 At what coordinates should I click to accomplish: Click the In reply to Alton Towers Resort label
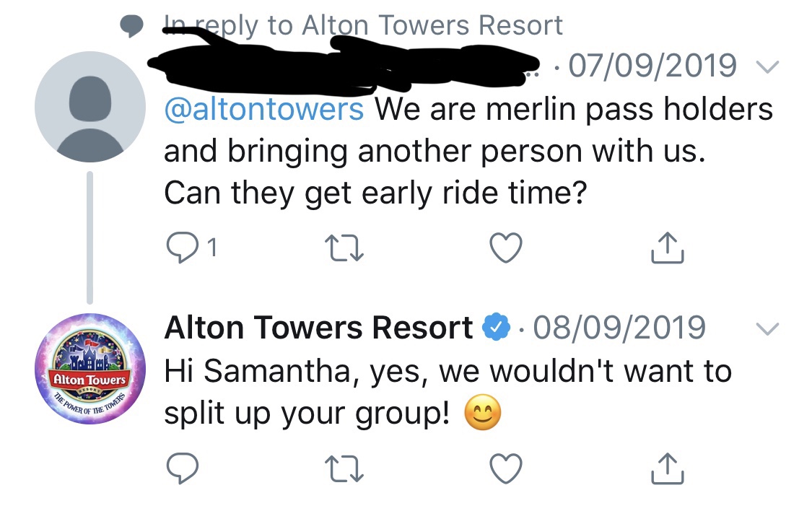[363, 25]
